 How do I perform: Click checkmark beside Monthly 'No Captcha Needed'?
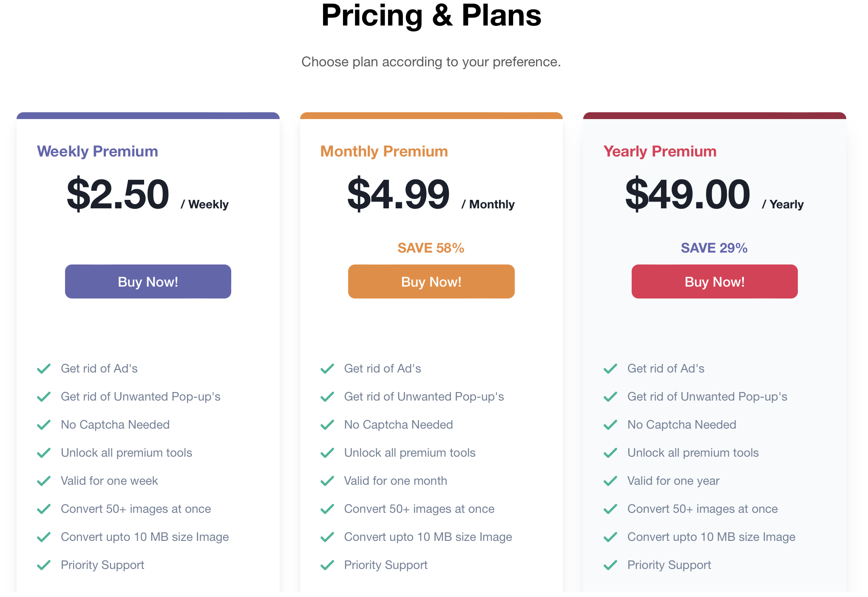(x=327, y=425)
